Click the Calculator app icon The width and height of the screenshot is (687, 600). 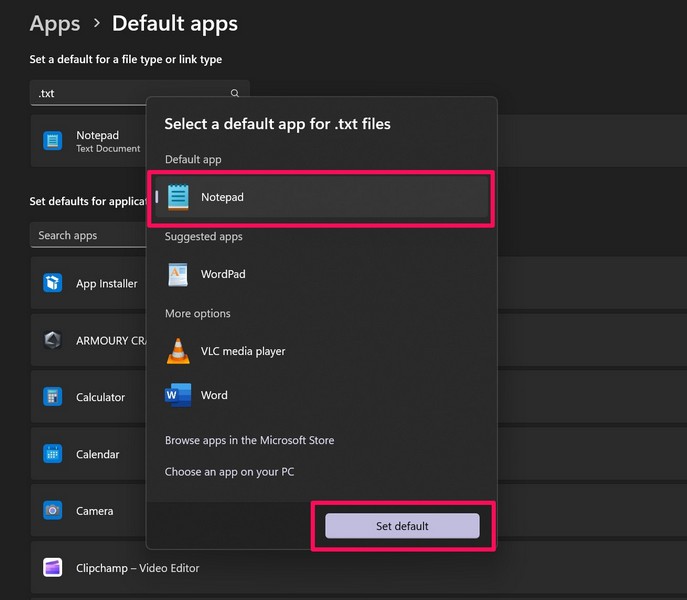coord(53,397)
